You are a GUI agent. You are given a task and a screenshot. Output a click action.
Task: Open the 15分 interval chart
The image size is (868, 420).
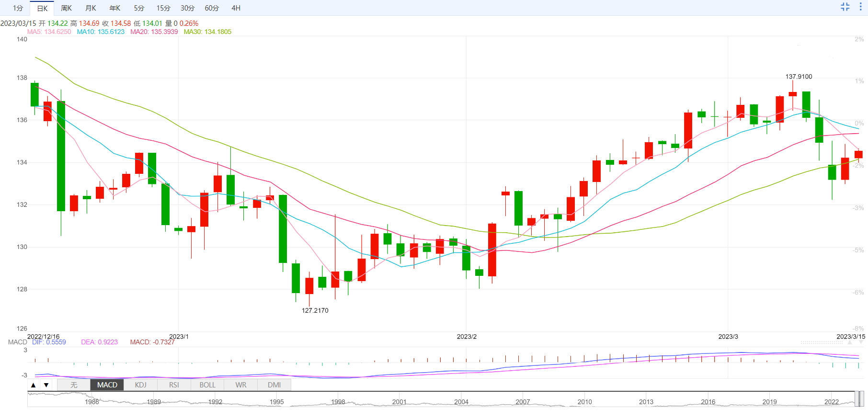coord(163,8)
